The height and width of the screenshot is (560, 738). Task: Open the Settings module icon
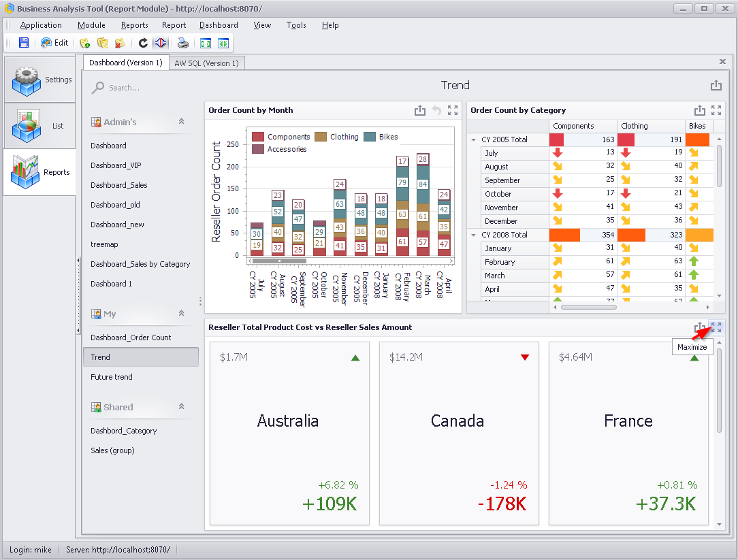point(40,80)
